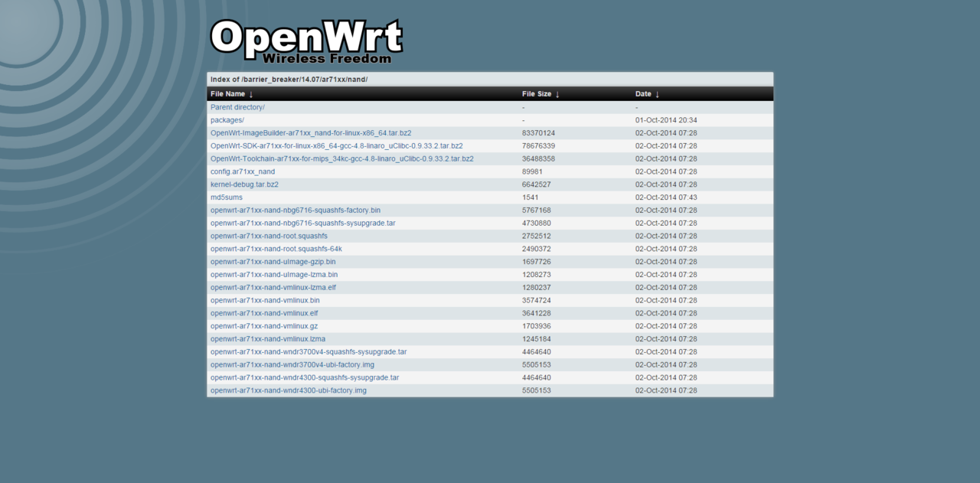Download nbg6716-squashfs-factory.bin image
The image size is (980, 483).
tap(296, 210)
